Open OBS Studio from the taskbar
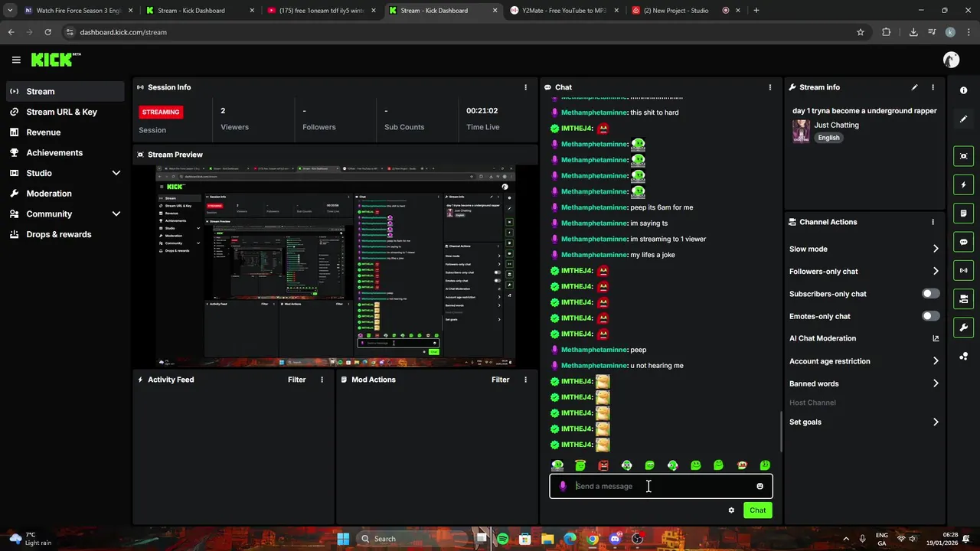The image size is (980, 551). (637, 539)
